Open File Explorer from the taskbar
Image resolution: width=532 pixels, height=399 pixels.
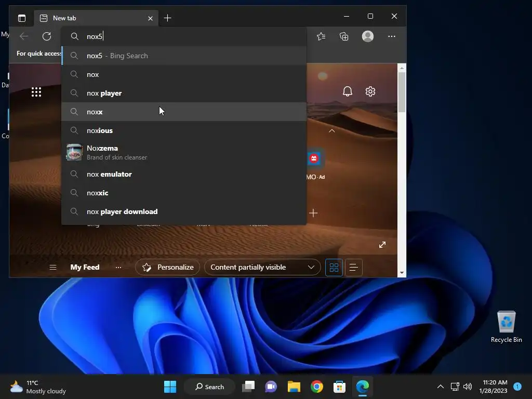point(294,387)
